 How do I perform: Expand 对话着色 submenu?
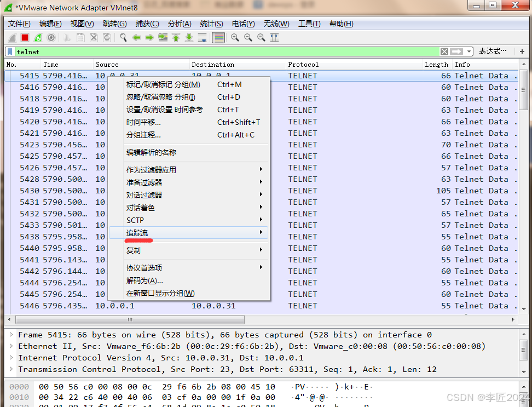click(189, 208)
